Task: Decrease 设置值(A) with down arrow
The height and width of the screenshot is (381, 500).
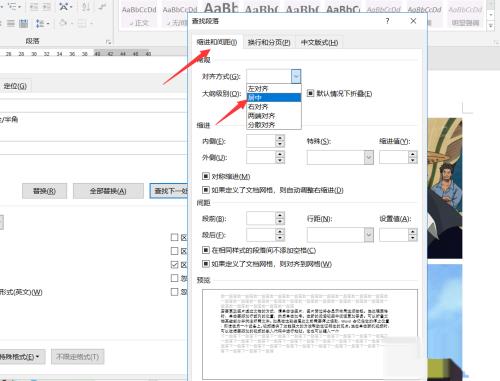Action: [413, 238]
